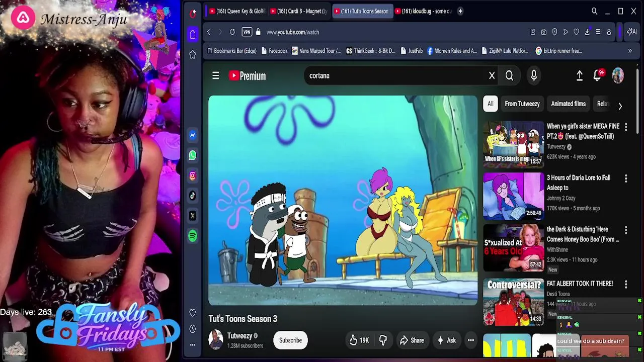Viewport: 644px width, 362px height.
Task: Open YouTube notifications bell
Action: [x=598, y=76]
